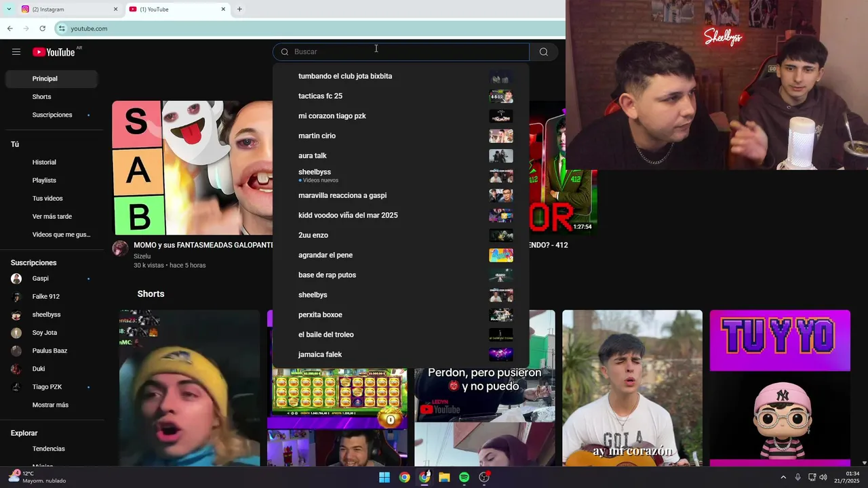Expand hidden system tray icons chevron
868x488 pixels.
coord(783,477)
